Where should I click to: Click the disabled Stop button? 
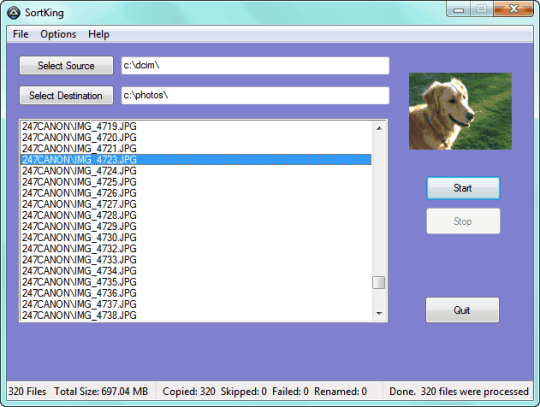[463, 221]
